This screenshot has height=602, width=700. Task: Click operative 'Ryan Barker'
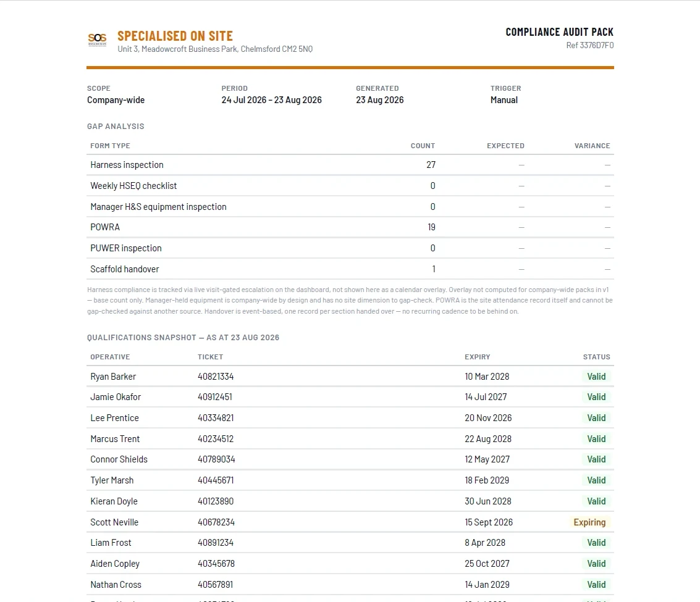113,377
